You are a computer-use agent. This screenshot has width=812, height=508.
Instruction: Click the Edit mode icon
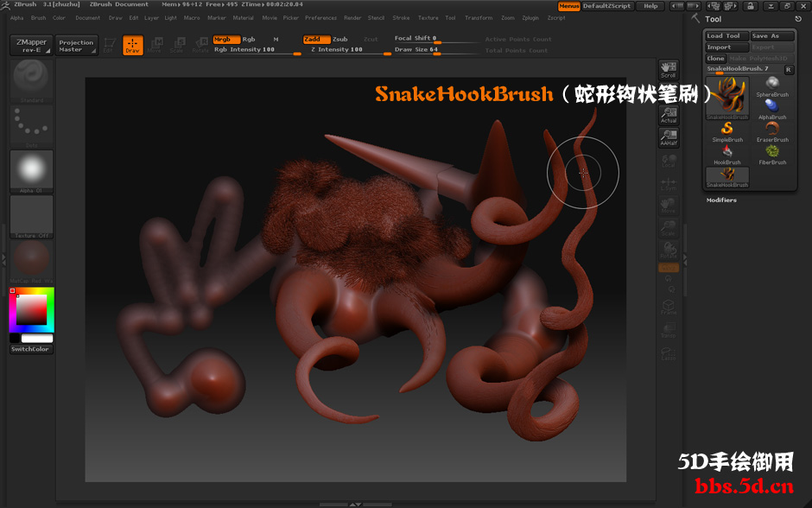click(109, 45)
